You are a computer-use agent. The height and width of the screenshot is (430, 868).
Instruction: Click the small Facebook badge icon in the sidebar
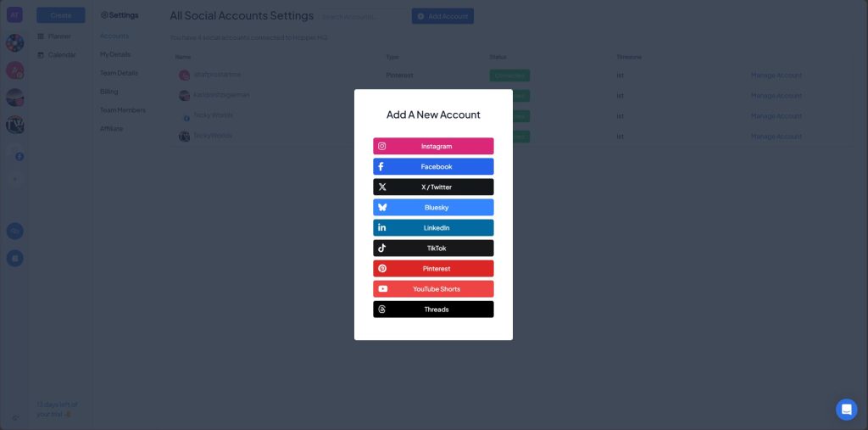19,157
